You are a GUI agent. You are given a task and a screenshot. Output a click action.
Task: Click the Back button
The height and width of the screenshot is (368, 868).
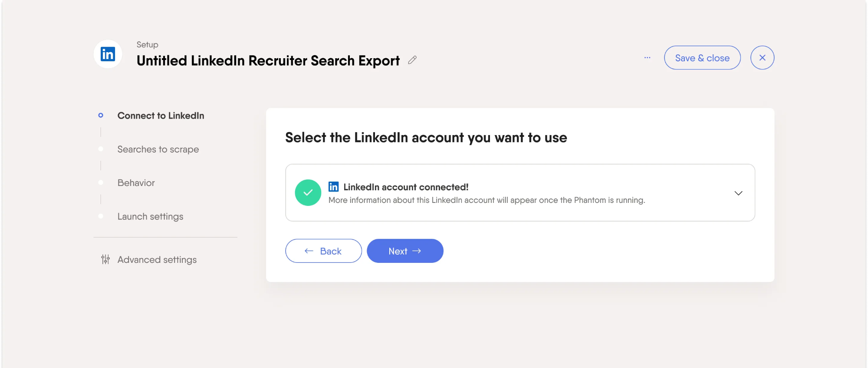323,251
